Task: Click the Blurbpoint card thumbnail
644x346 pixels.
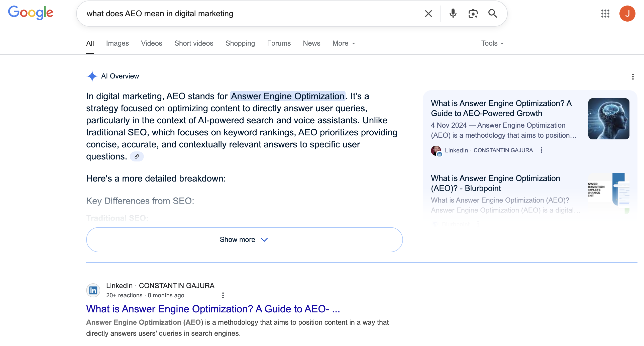Action: tap(609, 193)
